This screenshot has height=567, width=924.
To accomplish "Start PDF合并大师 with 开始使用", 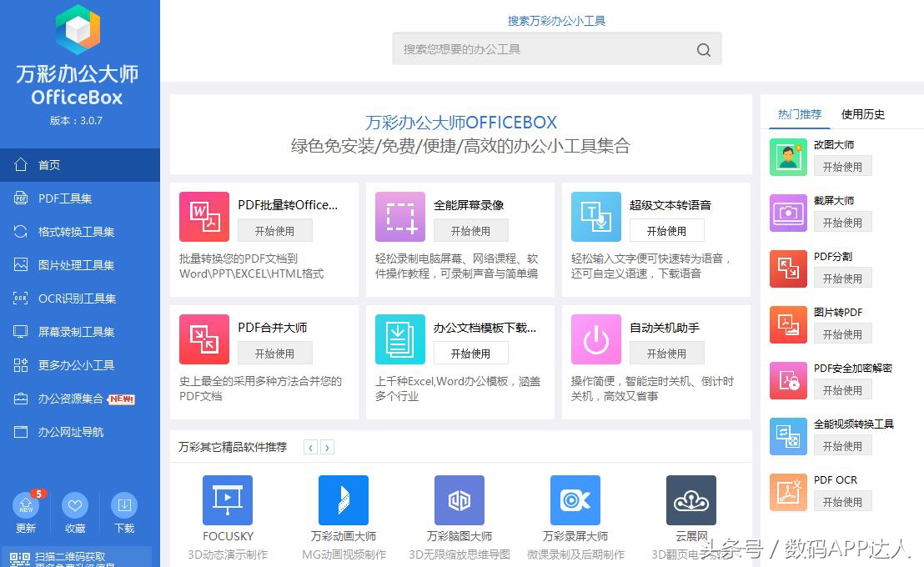I will click(274, 354).
